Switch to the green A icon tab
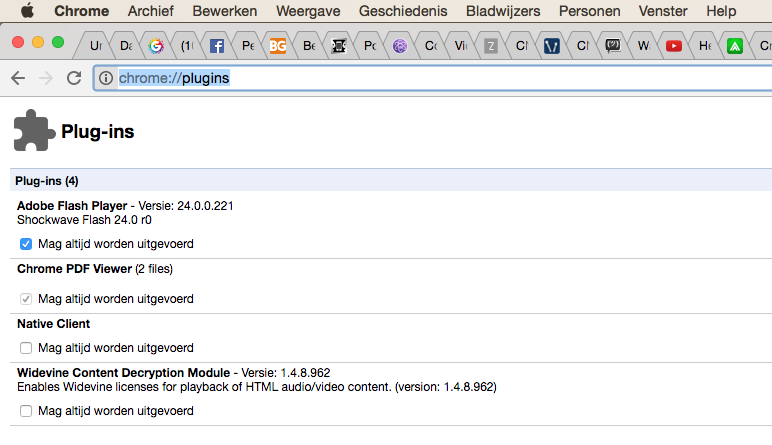772x445 pixels. tap(735, 46)
